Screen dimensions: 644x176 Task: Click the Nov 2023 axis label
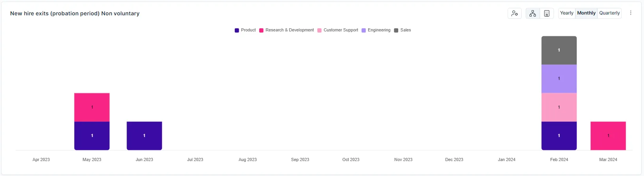[403, 159]
